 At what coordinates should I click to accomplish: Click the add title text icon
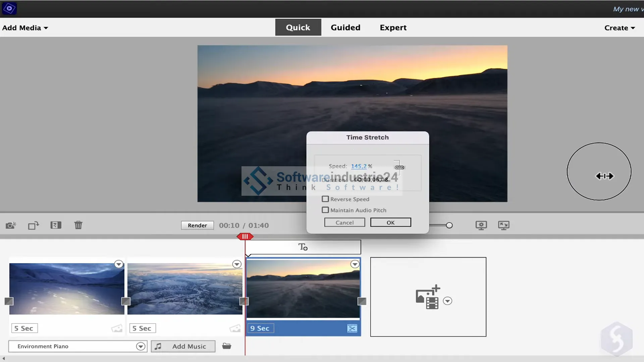click(x=303, y=247)
